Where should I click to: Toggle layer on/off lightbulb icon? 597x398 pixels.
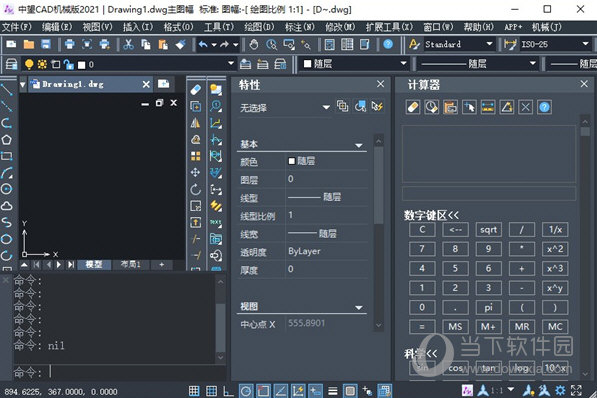[29, 64]
